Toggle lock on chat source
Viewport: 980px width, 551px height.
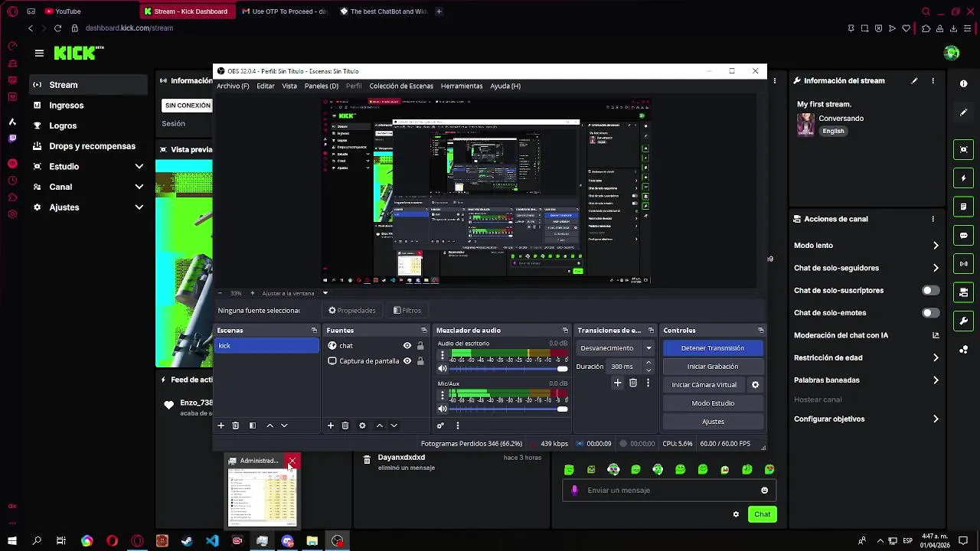point(420,346)
